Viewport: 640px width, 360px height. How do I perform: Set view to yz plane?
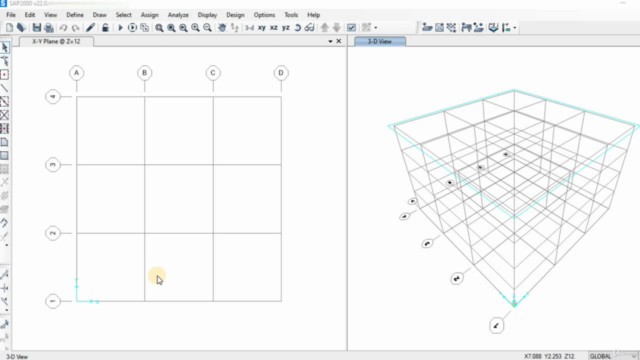click(286, 28)
